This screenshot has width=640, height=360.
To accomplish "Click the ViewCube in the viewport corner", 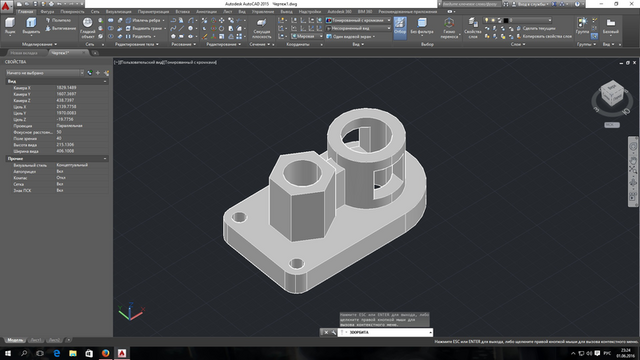I will pos(612,94).
